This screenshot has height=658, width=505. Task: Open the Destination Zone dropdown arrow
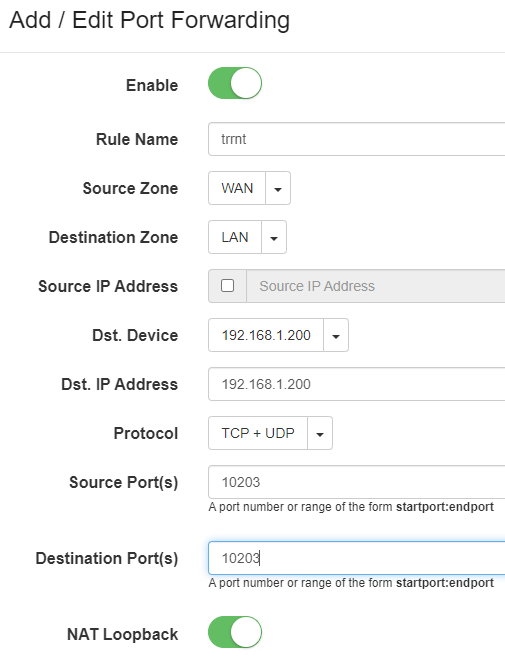[x=274, y=237]
